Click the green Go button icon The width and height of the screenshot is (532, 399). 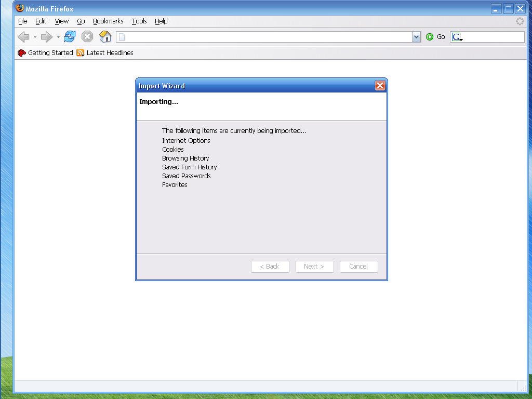click(x=430, y=37)
